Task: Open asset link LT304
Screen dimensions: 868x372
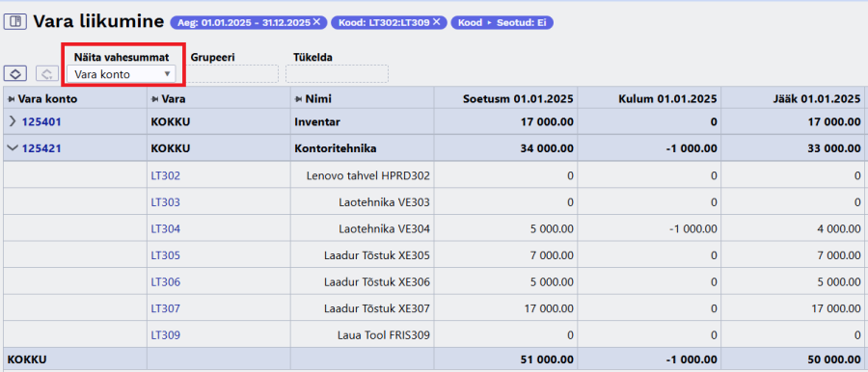Action: 166,229
